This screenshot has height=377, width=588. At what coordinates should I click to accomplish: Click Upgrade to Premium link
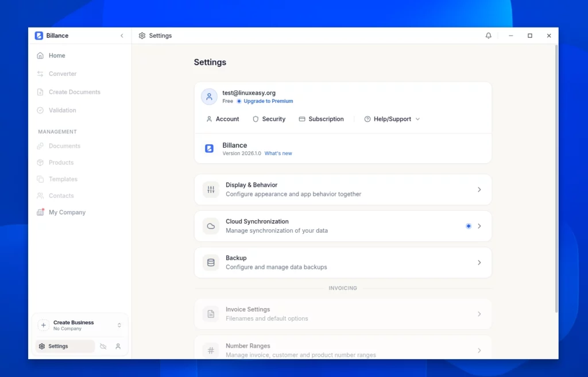268,101
